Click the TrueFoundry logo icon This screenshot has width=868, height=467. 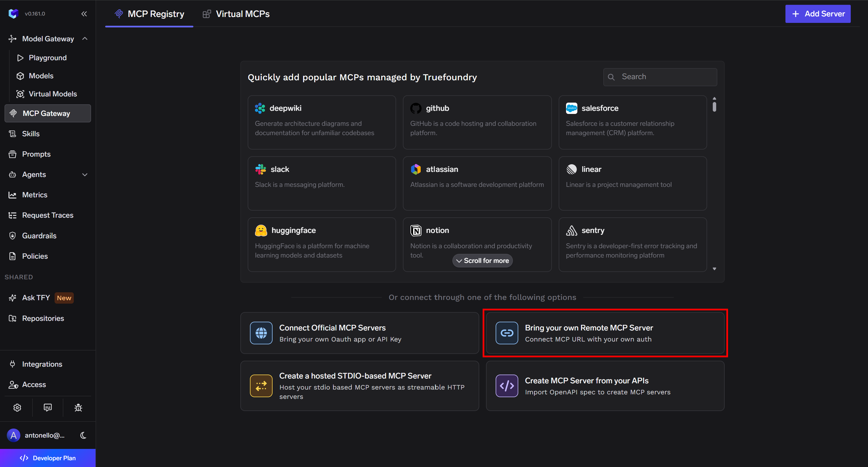click(x=13, y=14)
